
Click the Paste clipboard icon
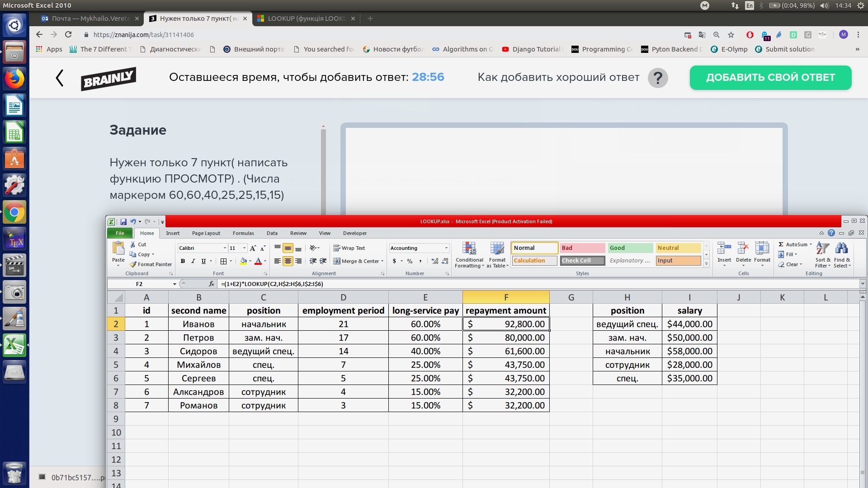point(118,249)
